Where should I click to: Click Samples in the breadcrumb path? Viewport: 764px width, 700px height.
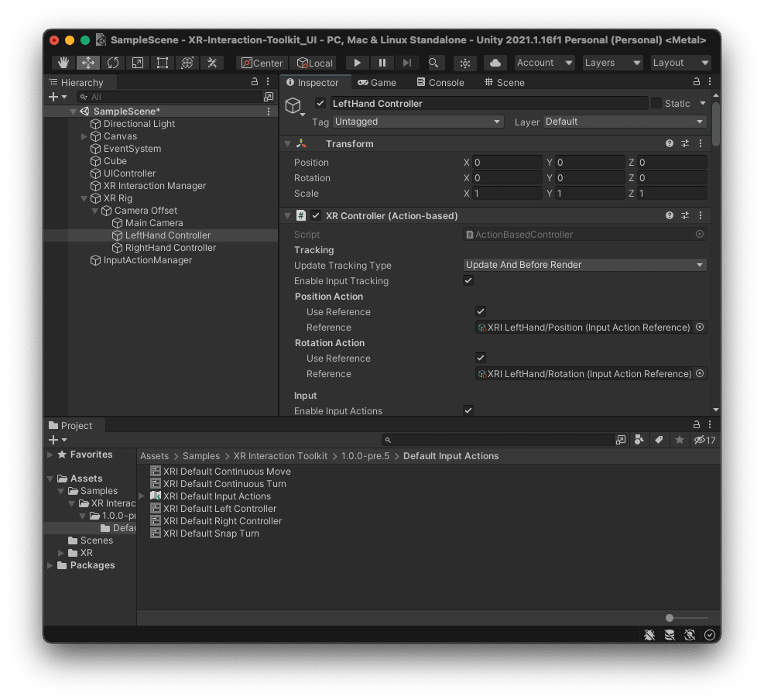coord(200,456)
